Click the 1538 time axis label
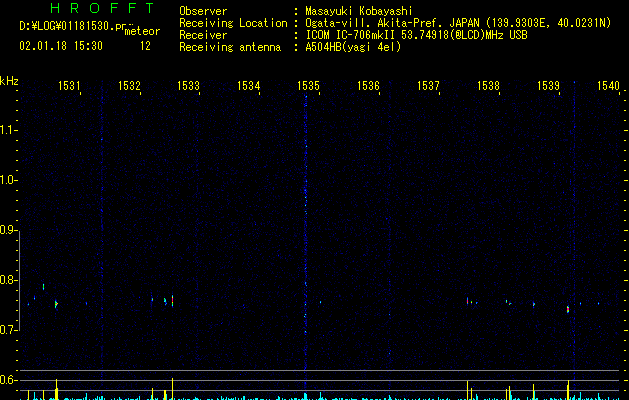 pos(489,86)
